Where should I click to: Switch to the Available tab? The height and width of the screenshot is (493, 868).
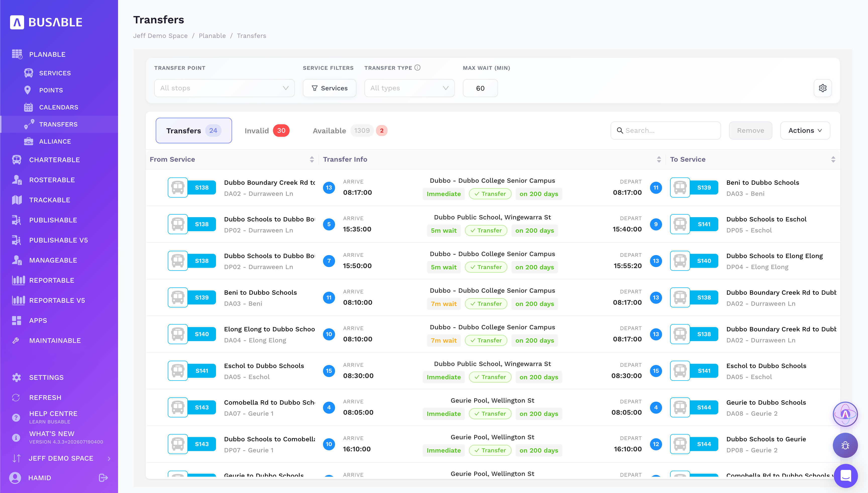click(350, 131)
